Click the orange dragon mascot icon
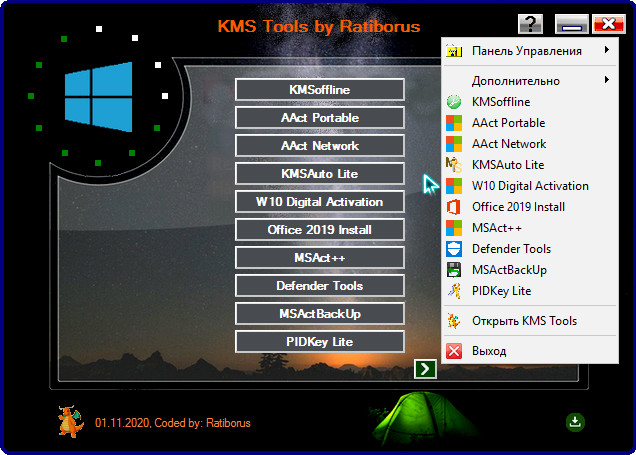 tap(70, 422)
